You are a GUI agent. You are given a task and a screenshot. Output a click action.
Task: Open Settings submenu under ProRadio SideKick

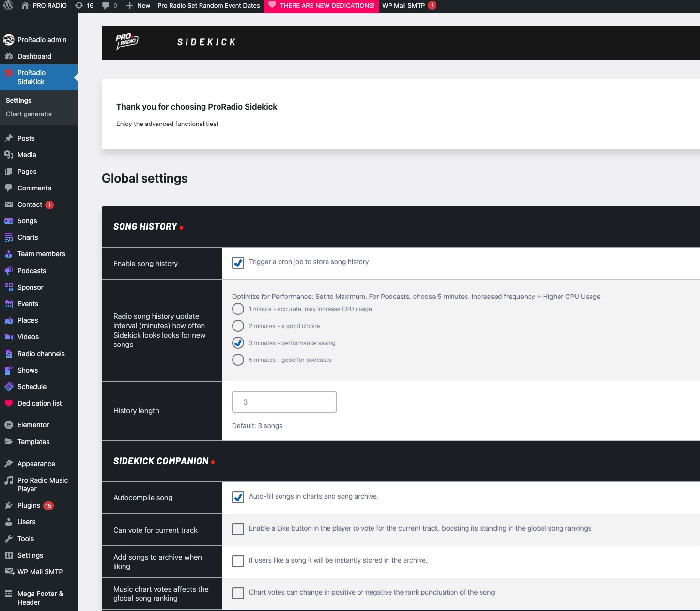click(x=18, y=100)
